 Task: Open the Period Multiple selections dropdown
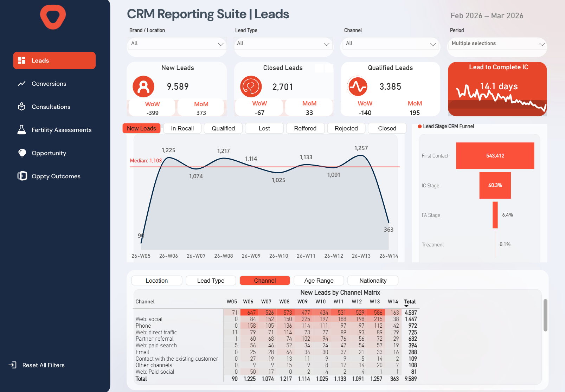coord(497,44)
